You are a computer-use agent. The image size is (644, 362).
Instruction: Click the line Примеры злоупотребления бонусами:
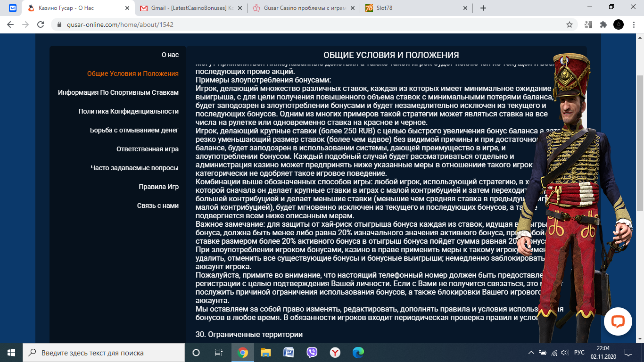click(264, 80)
